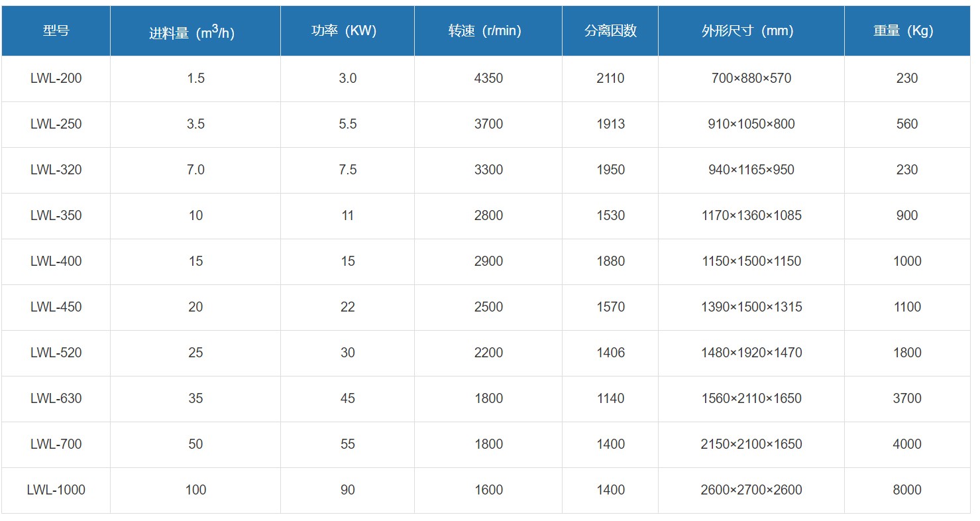Click separation factor value 1140

[x=610, y=398]
